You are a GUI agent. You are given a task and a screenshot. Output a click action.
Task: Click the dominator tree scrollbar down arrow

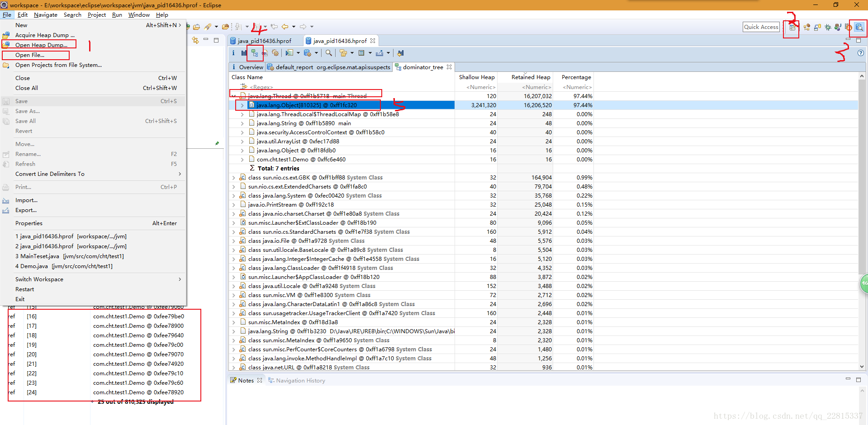tap(862, 367)
